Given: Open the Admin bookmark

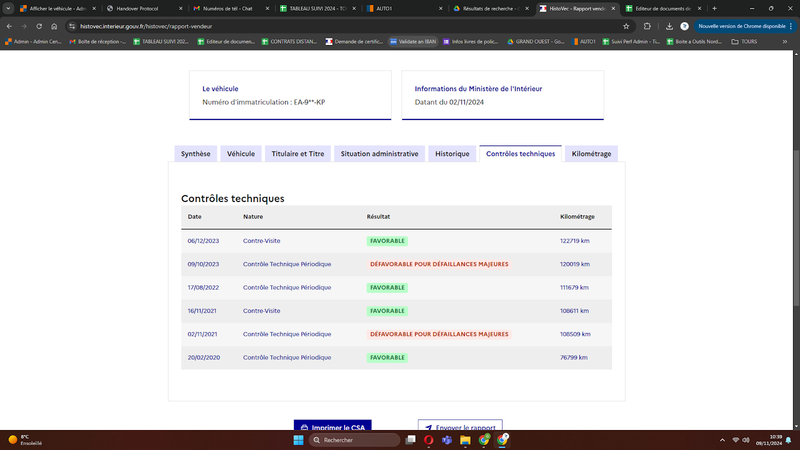Looking at the screenshot, I should 33,41.
